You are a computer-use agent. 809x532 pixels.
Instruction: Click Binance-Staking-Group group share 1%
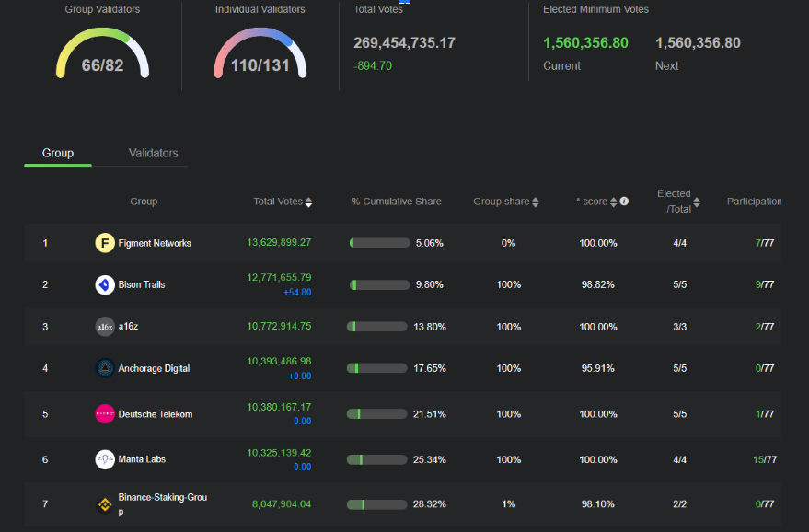click(x=509, y=504)
